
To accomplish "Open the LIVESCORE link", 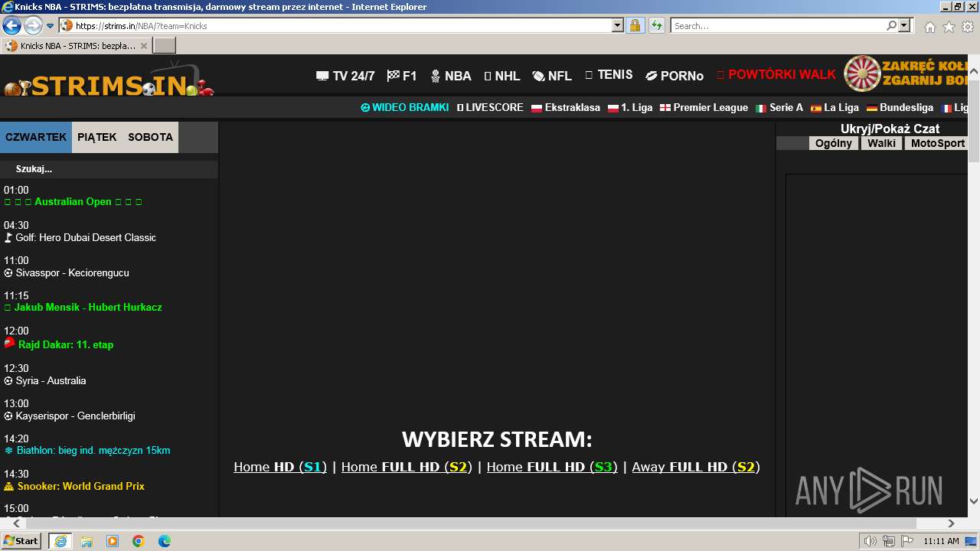I will click(490, 108).
